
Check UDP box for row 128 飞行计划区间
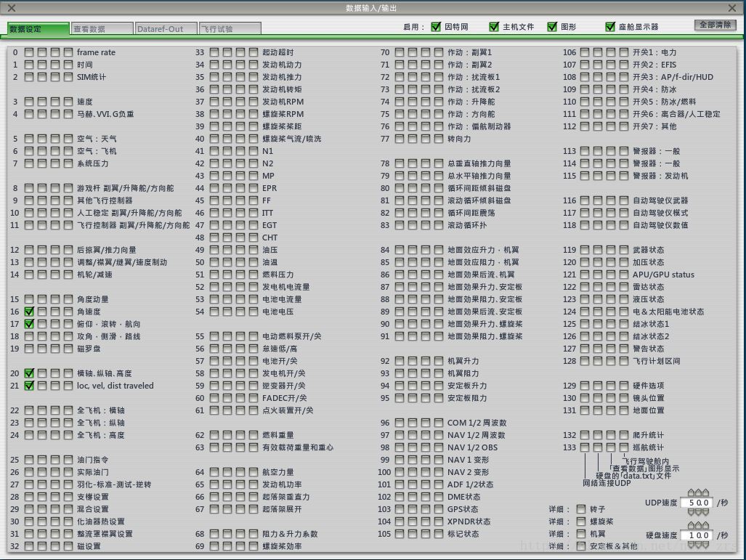point(585,361)
